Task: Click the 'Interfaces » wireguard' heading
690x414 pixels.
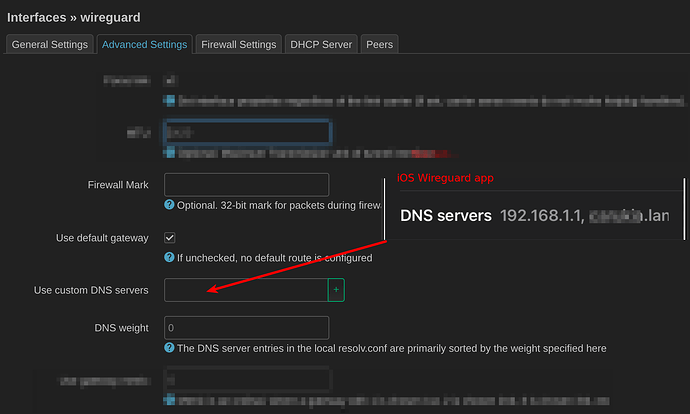Action: pyautogui.click(x=73, y=18)
